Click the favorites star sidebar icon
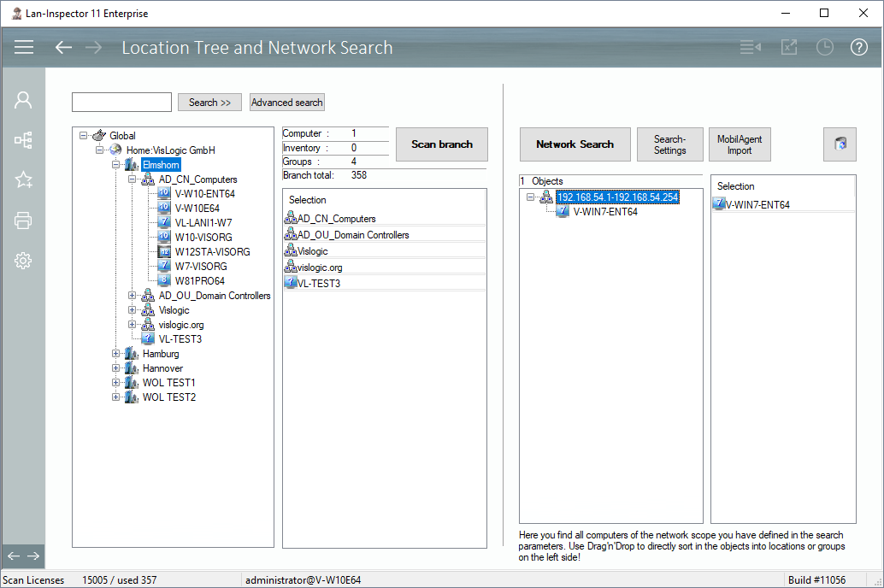 coord(23,180)
